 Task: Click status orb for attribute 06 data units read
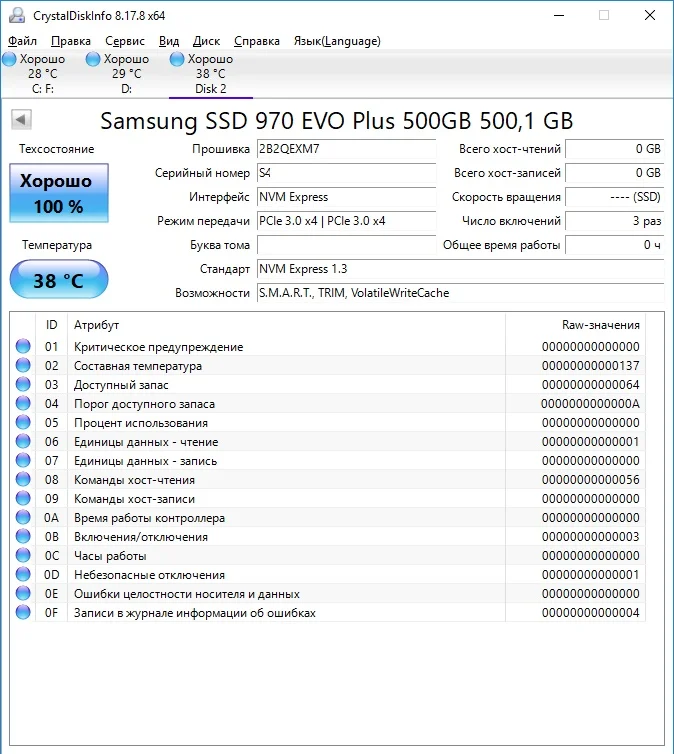[23, 441]
